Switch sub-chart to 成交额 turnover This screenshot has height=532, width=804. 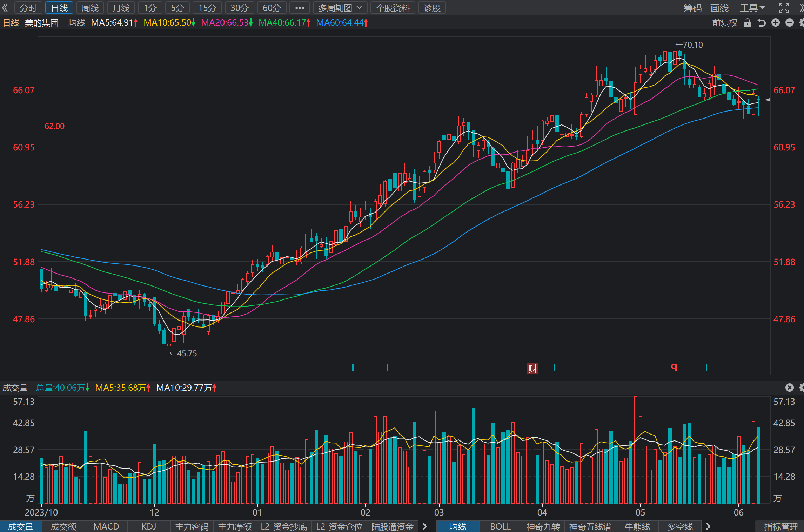click(63, 526)
